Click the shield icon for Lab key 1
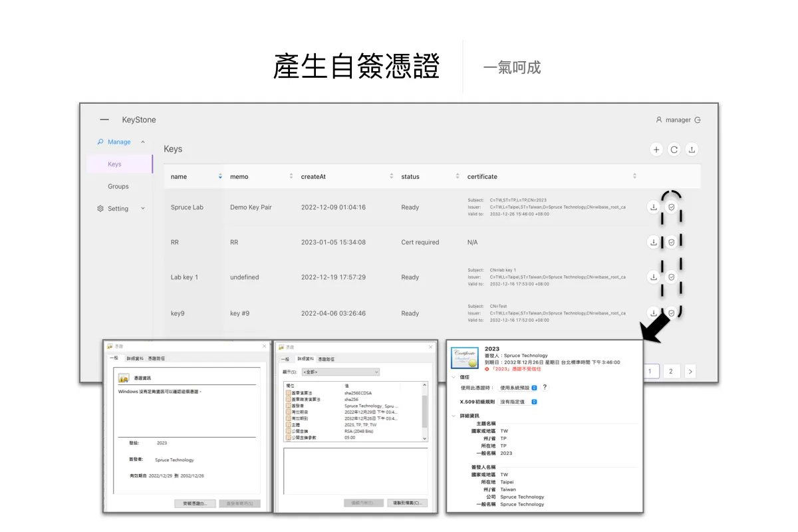Viewport: 798px width, 532px height. pos(672,277)
